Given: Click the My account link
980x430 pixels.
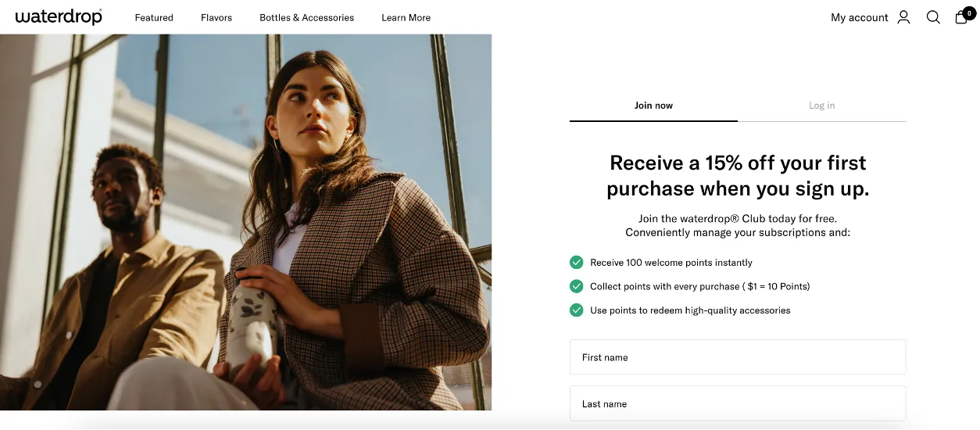Looking at the screenshot, I should point(860,17).
